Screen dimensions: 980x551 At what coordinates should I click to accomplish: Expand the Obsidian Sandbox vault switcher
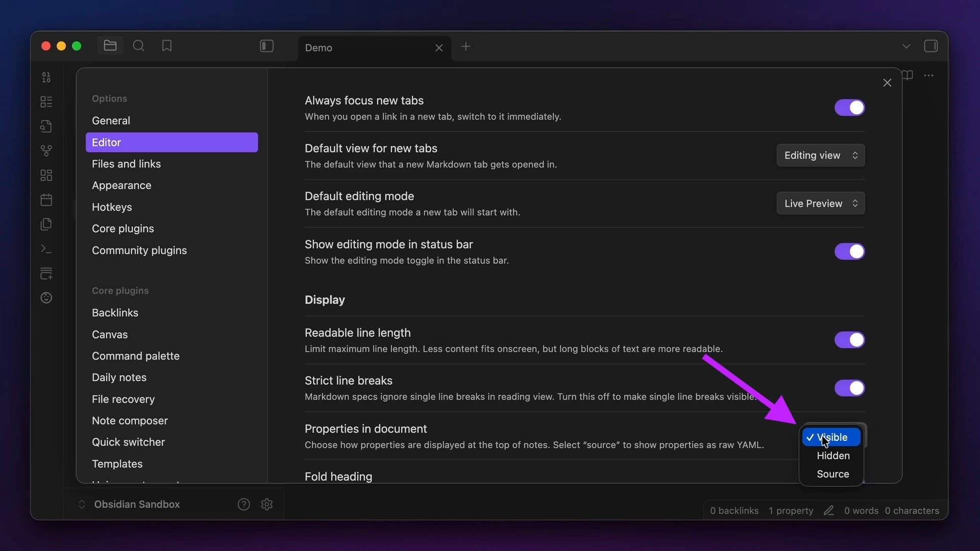coord(130,504)
